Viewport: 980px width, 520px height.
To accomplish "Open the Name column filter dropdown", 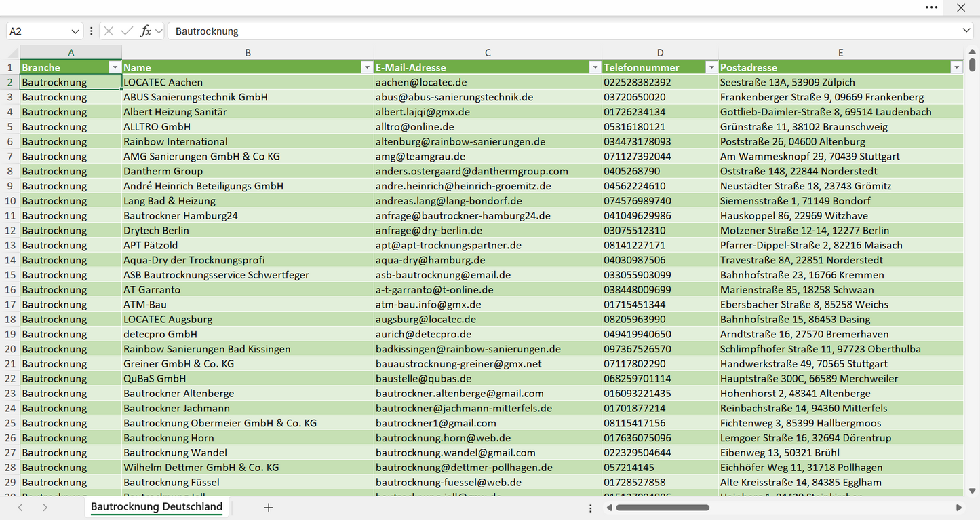I will click(x=367, y=67).
